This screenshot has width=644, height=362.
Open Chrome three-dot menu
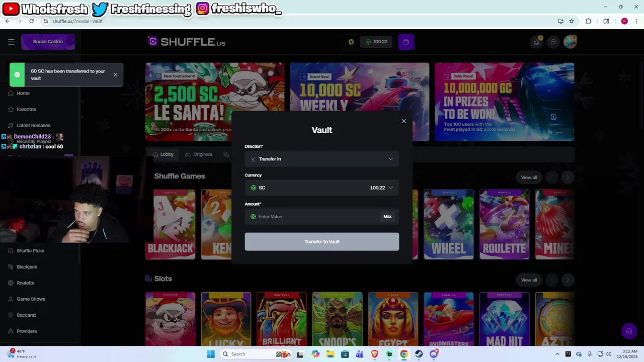pos(637,21)
